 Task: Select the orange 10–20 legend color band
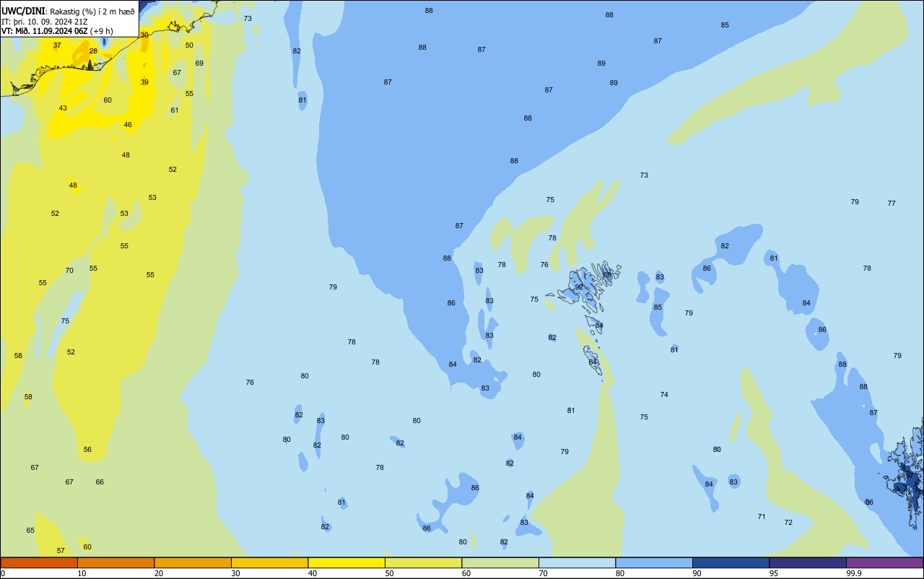pos(115,562)
